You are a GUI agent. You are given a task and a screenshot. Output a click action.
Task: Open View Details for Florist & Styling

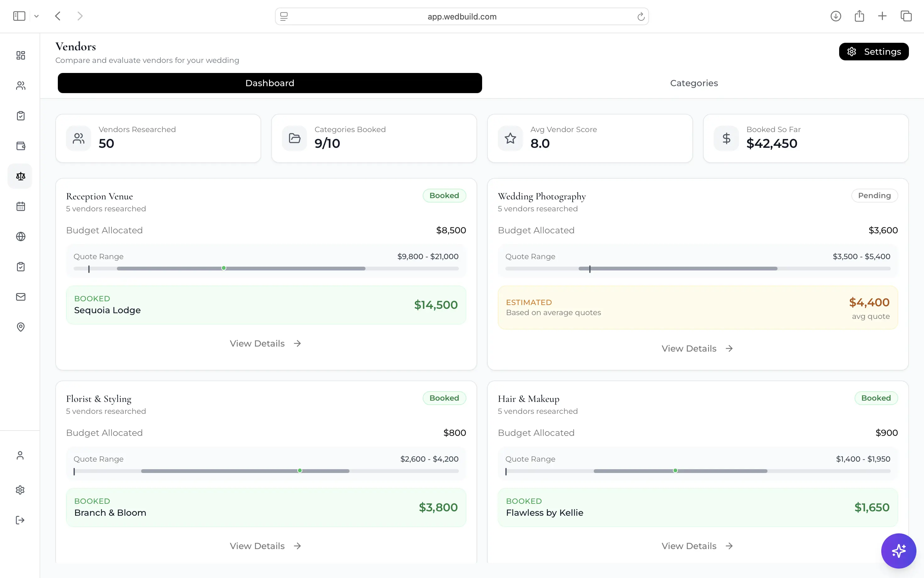(x=266, y=546)
